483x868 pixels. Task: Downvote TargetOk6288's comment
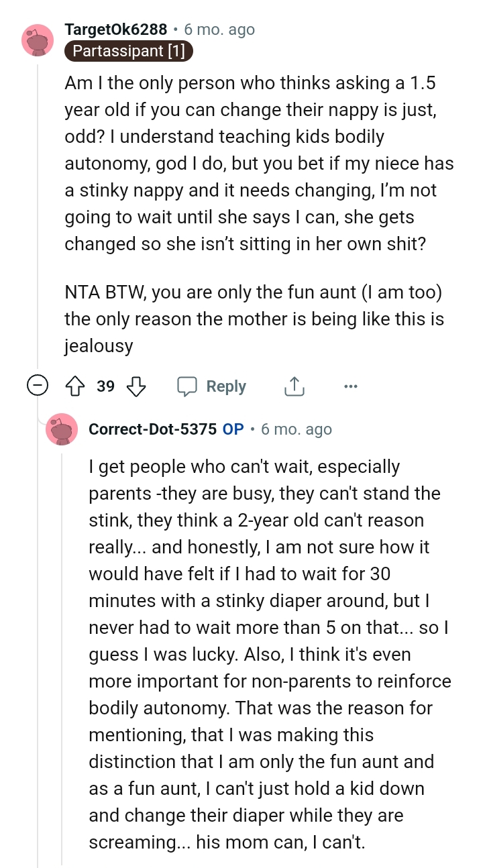pos(136,386)
